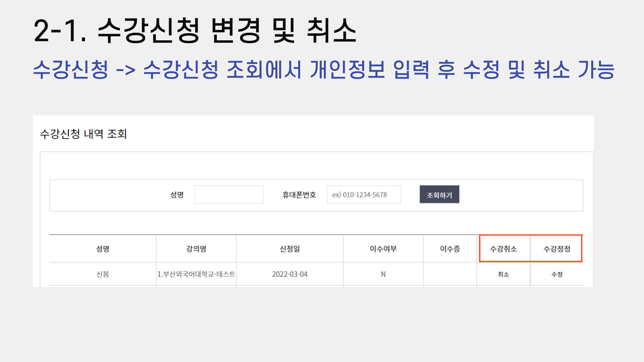Click the 수강신청 내역 조회 heading
Viewport: 644px width, 362px height.
point(83,134)
